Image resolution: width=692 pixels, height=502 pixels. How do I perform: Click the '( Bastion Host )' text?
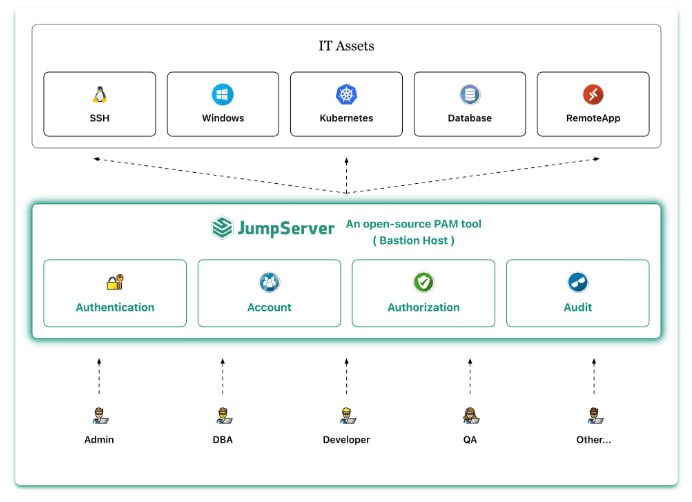[414, 241]
